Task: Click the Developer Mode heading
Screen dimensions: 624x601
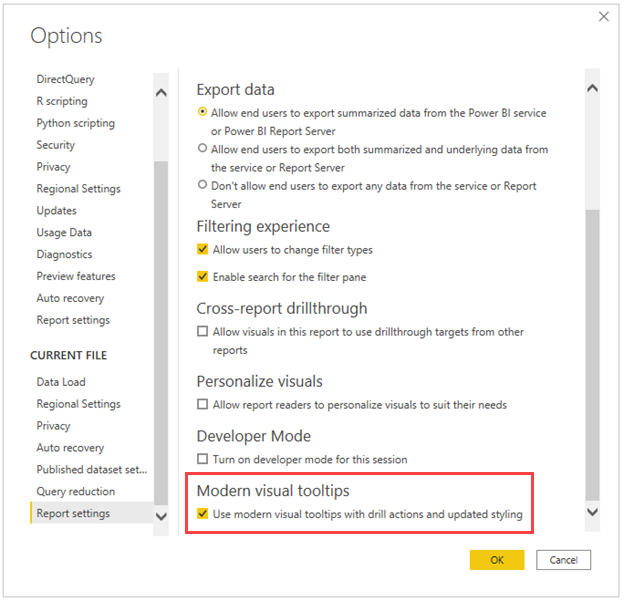Action: click(254, 436)
